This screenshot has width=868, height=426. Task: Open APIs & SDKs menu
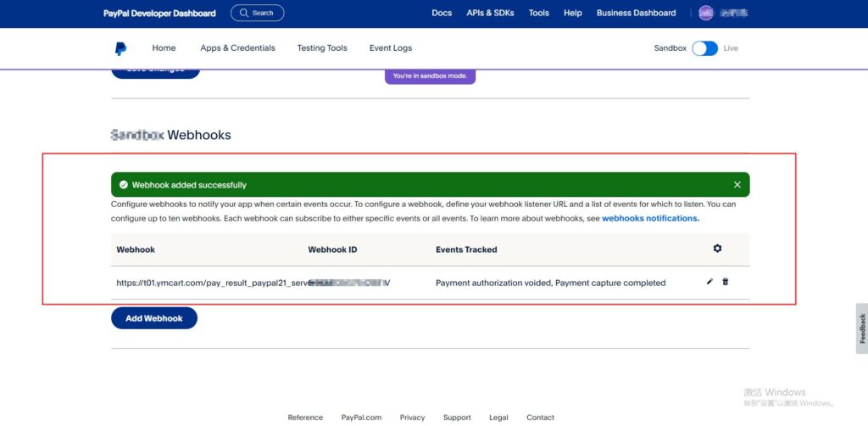490,13
